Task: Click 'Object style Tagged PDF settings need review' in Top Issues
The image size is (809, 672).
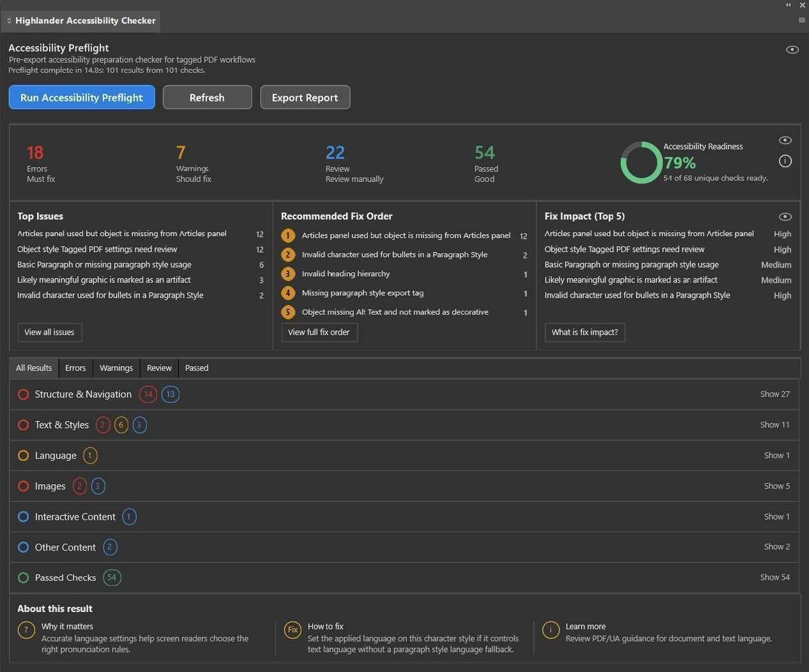Action: tap(97, 249)
